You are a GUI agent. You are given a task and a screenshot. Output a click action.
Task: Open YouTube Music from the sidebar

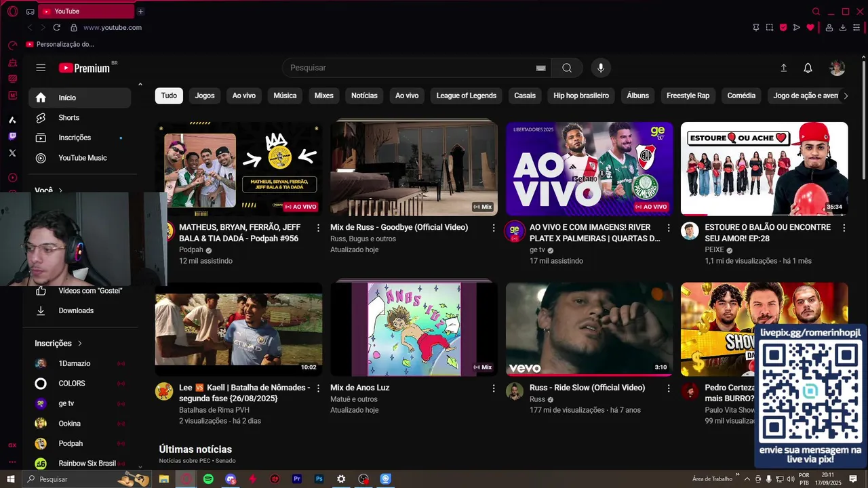[x=79, y=158]
